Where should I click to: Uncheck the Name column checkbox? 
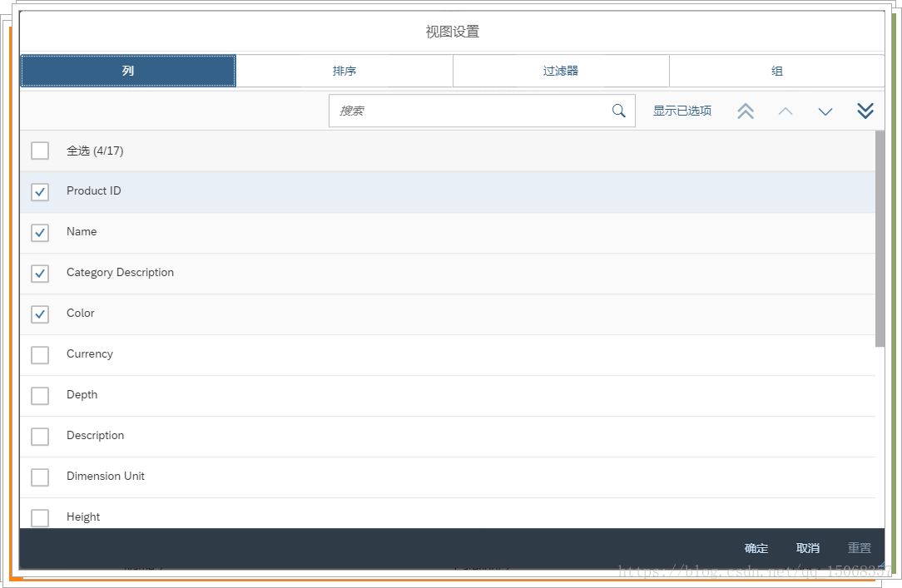[x=40, y=232]
